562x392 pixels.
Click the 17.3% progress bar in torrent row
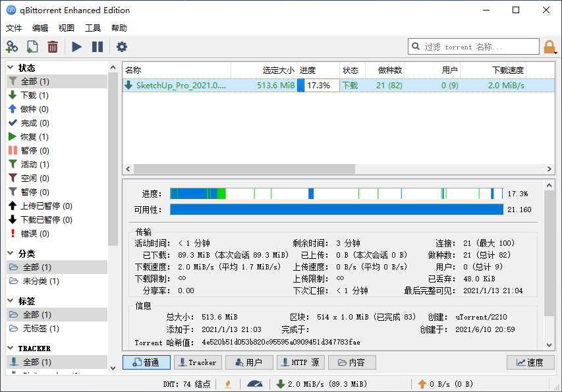(x=318, y=85)
